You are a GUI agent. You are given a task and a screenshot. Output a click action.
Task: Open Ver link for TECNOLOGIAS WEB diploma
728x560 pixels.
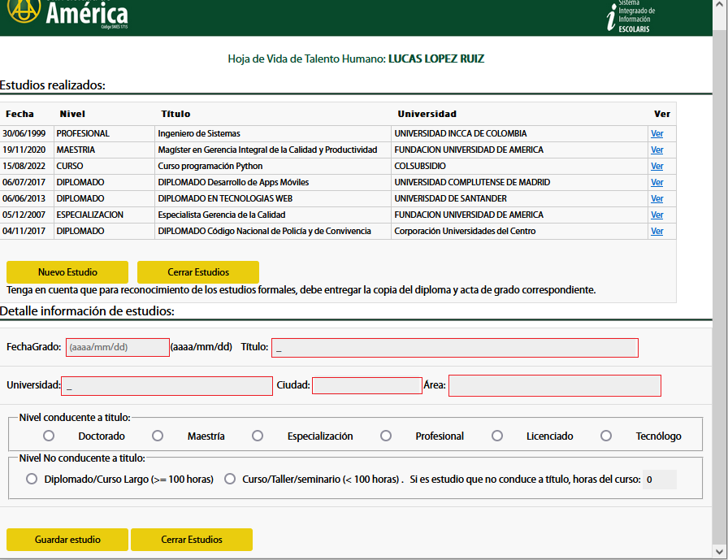tap(656, 199)
